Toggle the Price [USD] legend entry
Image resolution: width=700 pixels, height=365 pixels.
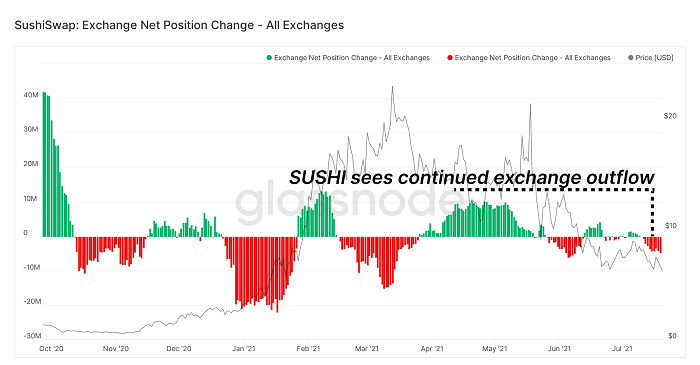(650, 58)
